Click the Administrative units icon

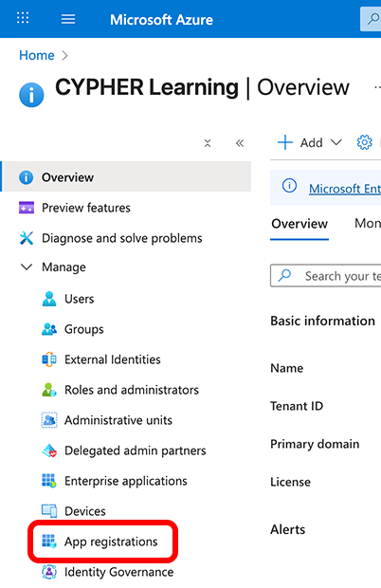(49, 420)
